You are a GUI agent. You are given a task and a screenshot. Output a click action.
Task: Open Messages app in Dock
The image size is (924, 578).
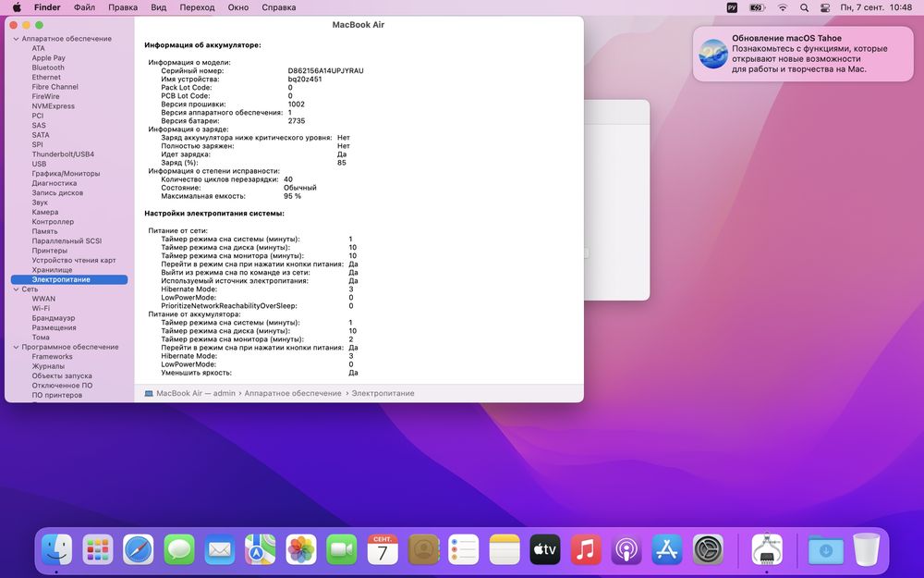pyautogui.click(x=178, y=549)
